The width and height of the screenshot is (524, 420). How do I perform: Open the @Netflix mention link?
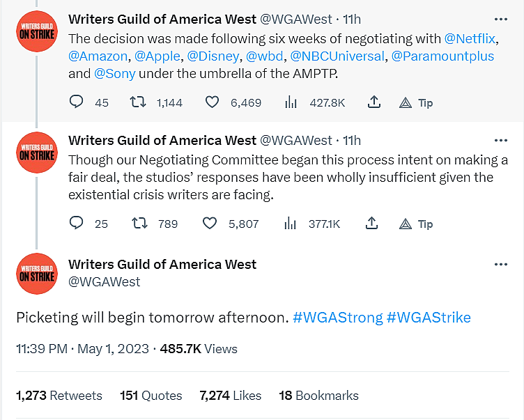point(470,38)
